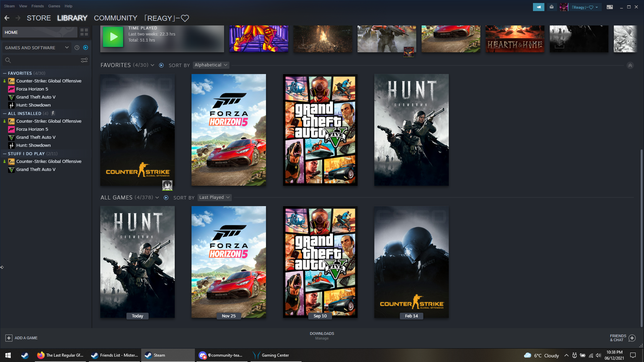Switch to Discord community-tea taskbar window
This screenshot has height=362, width=644.
[221, 355]
